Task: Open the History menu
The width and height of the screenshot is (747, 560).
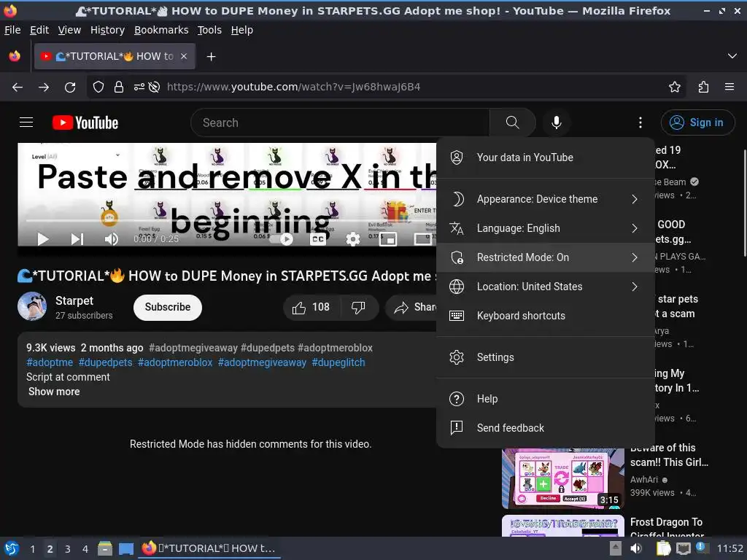Action: [108, 30]
